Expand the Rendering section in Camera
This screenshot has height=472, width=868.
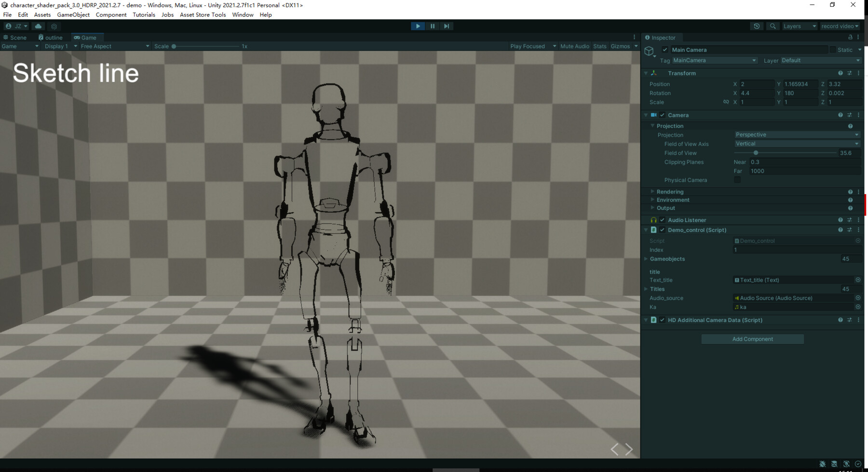[x=652, y=192]
